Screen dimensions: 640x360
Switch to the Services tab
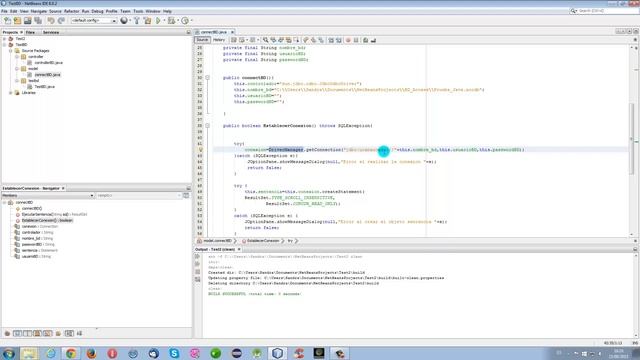click(51, 32)
